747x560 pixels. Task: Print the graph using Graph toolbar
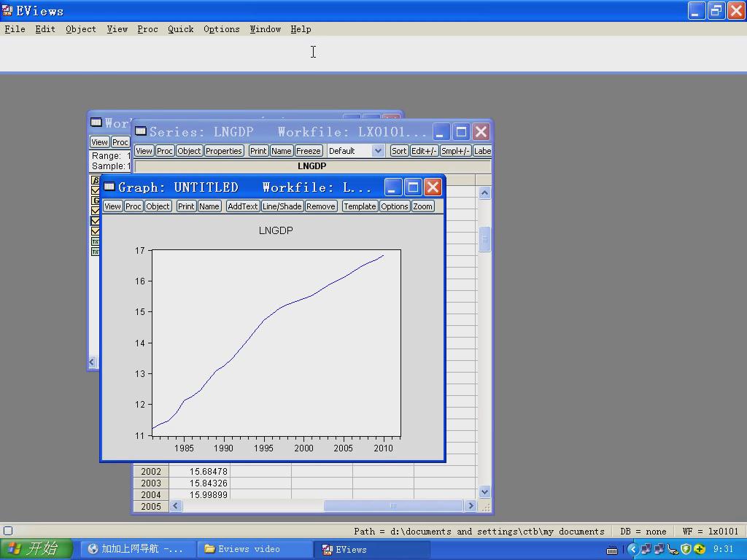186,206
